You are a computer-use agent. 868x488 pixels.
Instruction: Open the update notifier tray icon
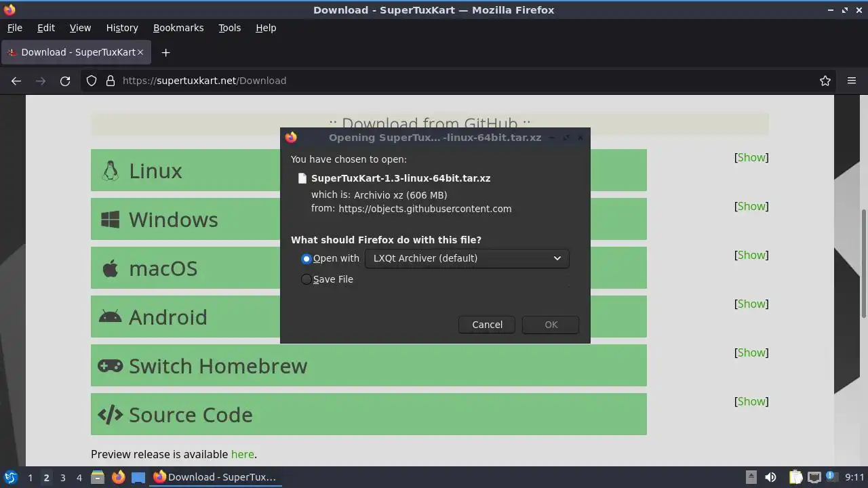pos(831,477)
